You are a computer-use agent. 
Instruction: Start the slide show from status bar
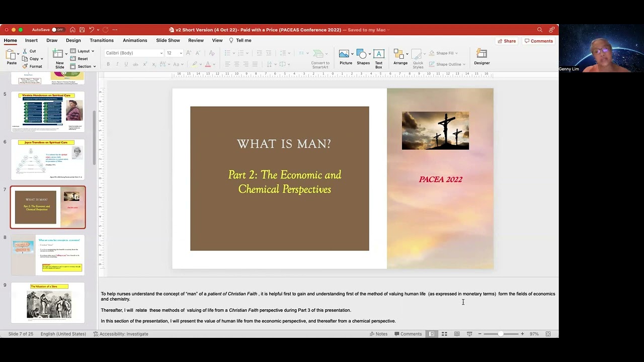pos(469,334)
